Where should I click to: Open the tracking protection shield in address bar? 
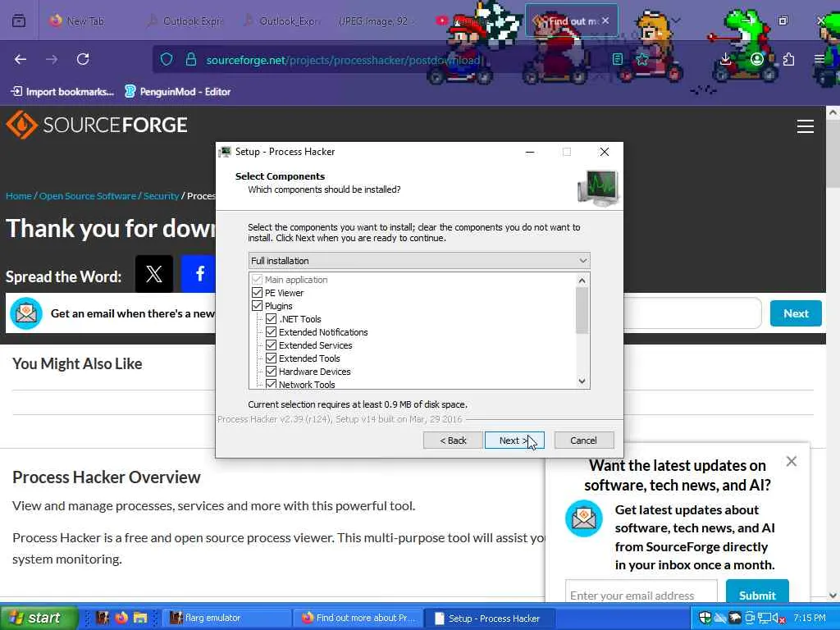tap(167, 59)
